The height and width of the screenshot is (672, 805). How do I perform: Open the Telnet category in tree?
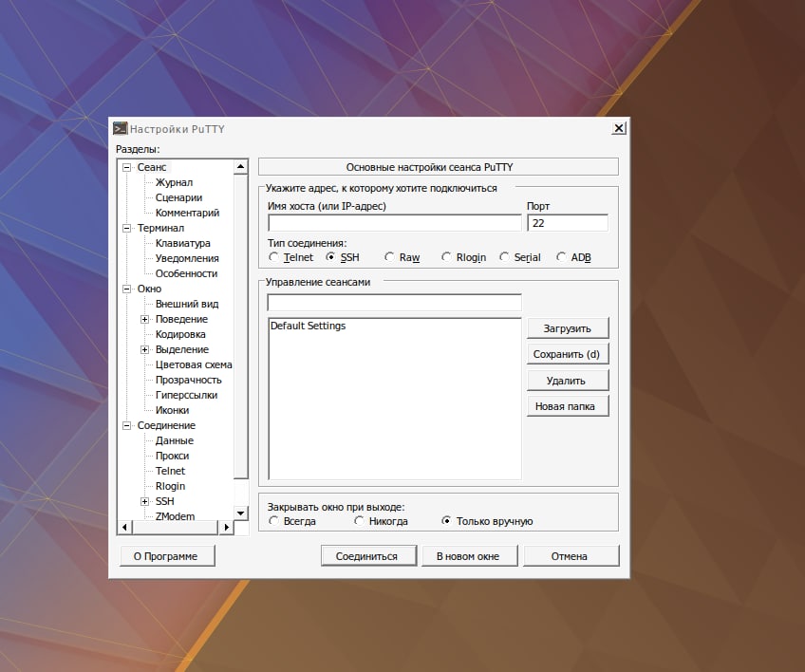(x=170, y=471)
